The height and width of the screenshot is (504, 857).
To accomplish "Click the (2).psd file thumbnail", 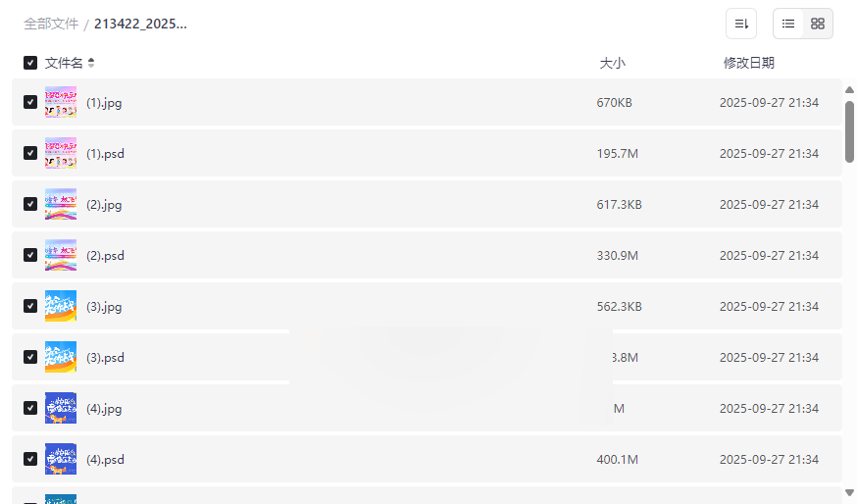I will tap(61, 255).
